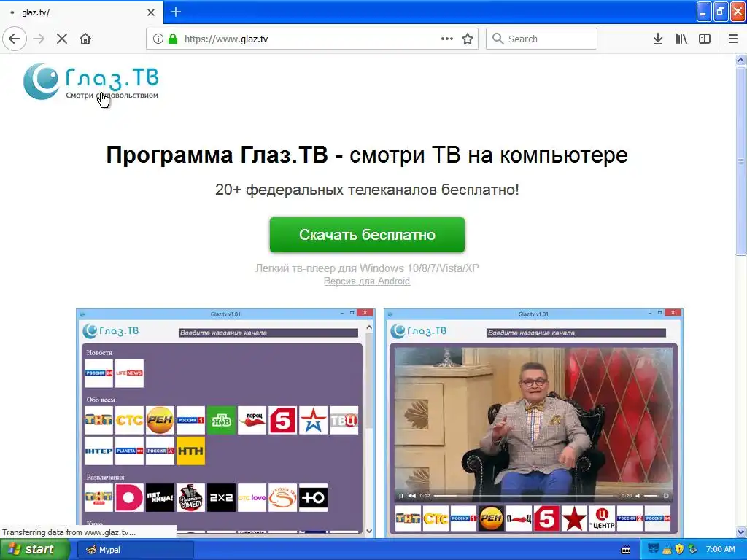This screenshot has width=747, height=560.
Task: Pick the Пятница channel icon
Action: click(x=160, y=497)
